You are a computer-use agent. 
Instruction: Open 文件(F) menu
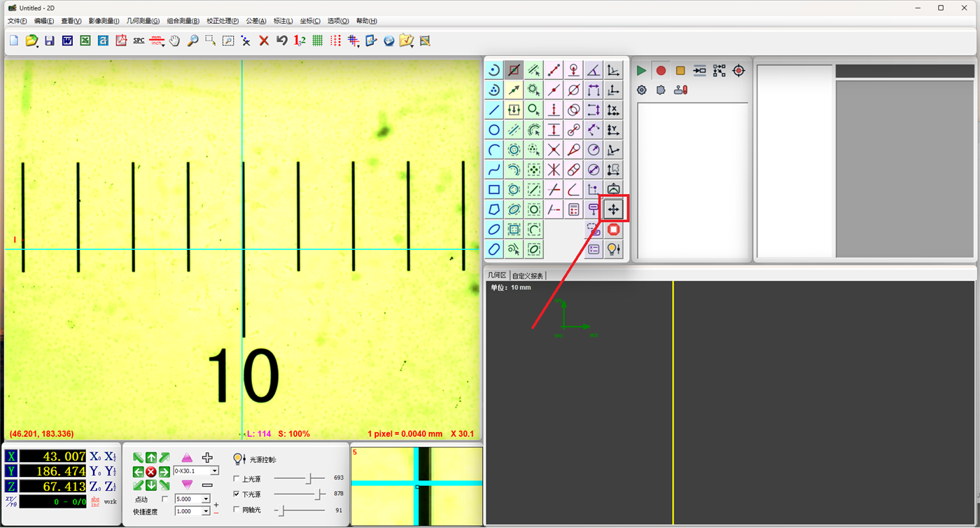click(x=17, y=21)
